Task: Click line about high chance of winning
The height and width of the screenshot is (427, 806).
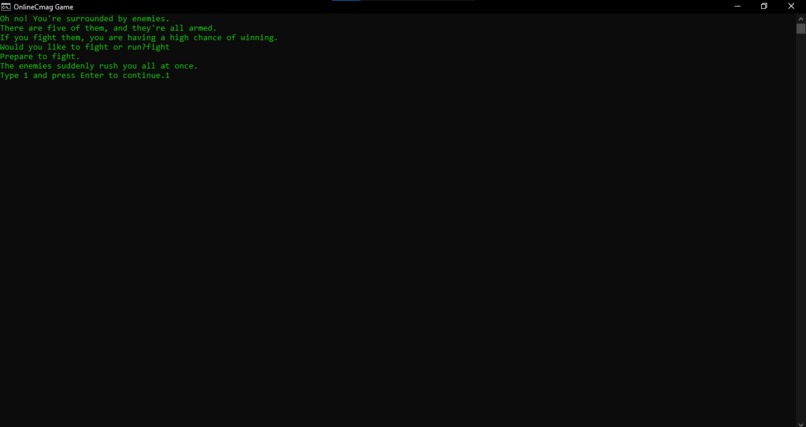Action: click(x=139, y=38)
